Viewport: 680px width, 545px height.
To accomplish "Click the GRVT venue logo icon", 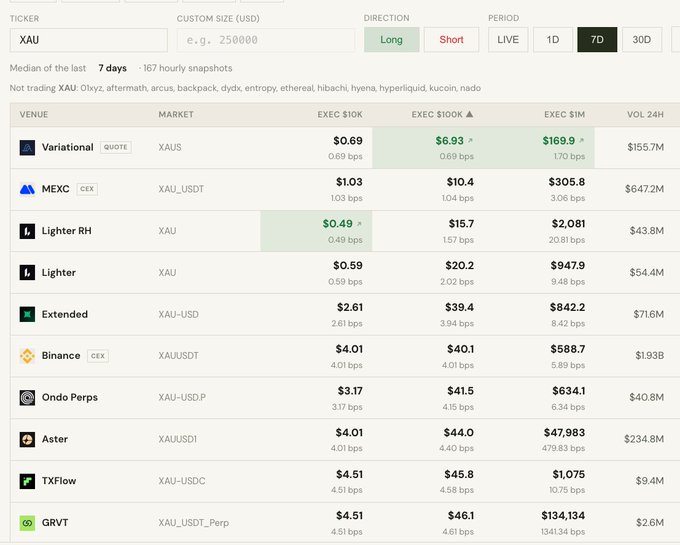I will (27, 523).
